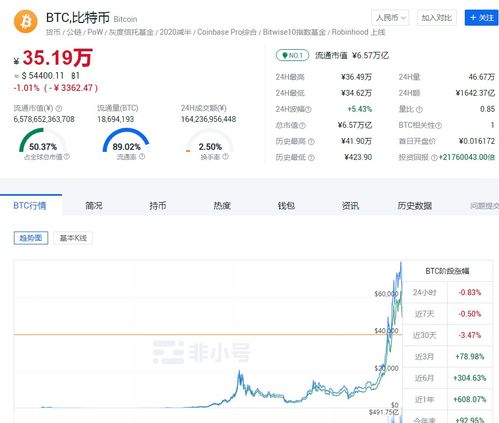Click the 近7天 -0.50% row

448,314
